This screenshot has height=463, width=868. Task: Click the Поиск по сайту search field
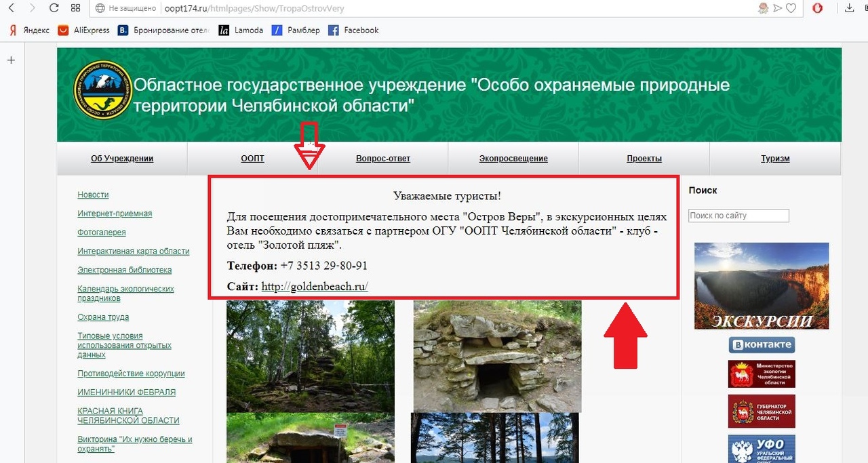point(738,216)
